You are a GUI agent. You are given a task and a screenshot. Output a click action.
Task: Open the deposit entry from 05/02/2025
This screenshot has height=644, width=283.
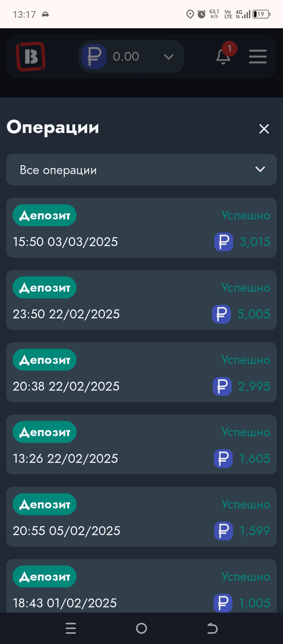pos(141,517)
